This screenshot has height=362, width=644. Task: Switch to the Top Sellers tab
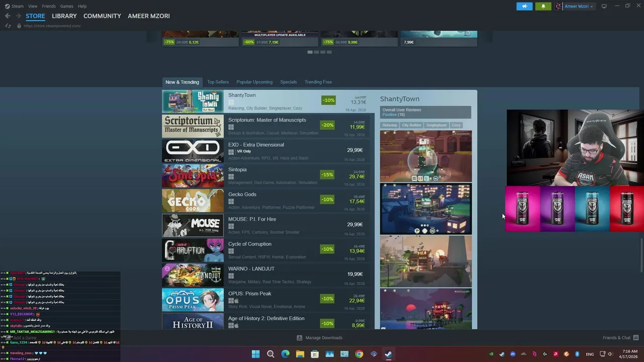218,82
